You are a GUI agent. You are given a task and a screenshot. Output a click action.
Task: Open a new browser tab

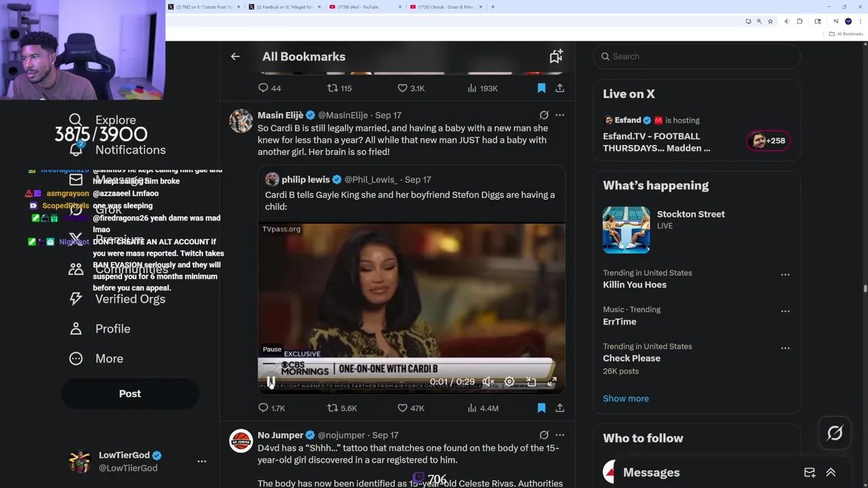493,7
